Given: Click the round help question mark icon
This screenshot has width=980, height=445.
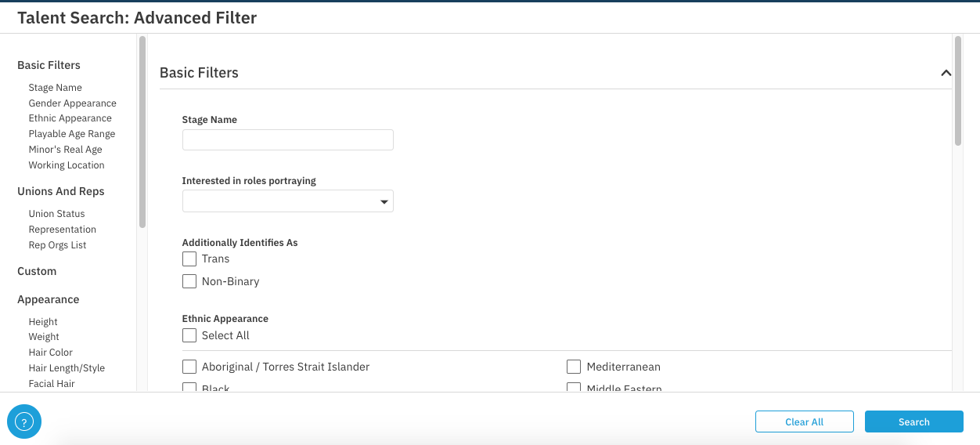Looking at the screenshot, I should pyautogui.click(x=24, y=423).
